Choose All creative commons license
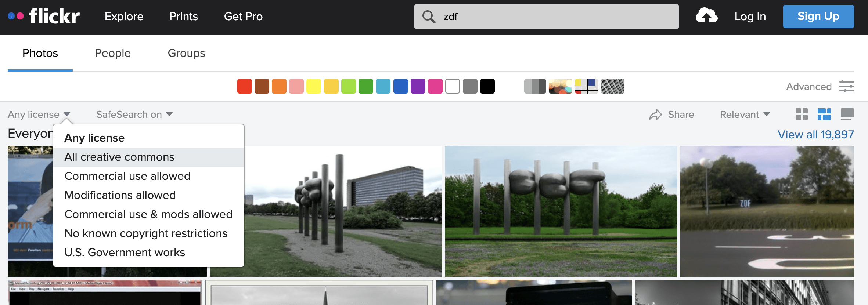Image resolution: width=868 pixels, height=305 pixels. (x=119, y=157)
